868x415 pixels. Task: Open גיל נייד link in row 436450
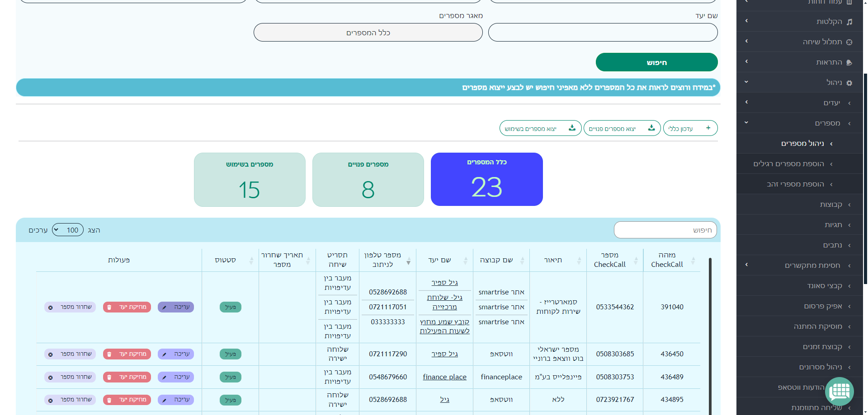pos(444,354)
